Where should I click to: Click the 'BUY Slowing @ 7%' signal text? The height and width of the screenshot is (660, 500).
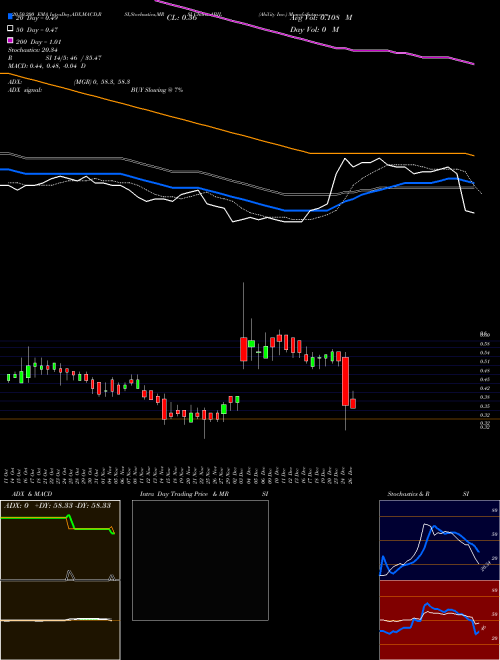click(157, 90)
